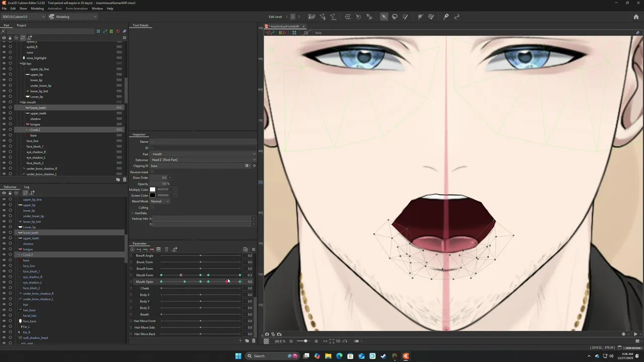Click the Cheek parameter slider track
Screen dimensions: 644x362
coord(200,288)
